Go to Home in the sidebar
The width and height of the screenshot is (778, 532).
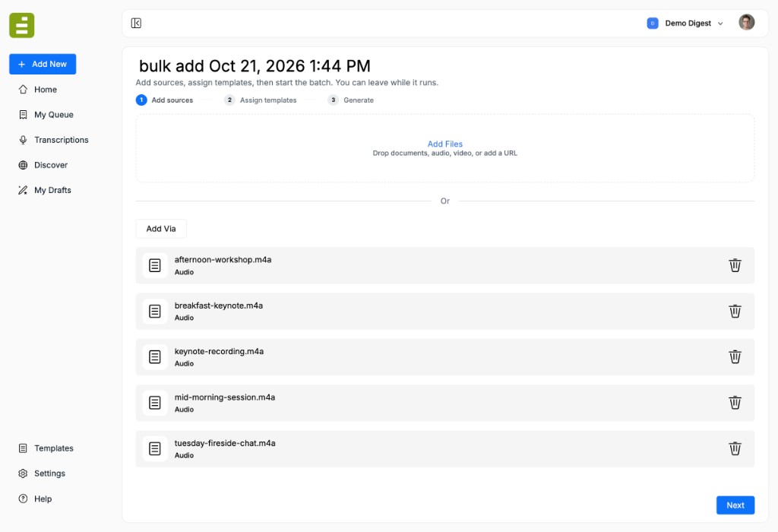click(x=45, y=90)
